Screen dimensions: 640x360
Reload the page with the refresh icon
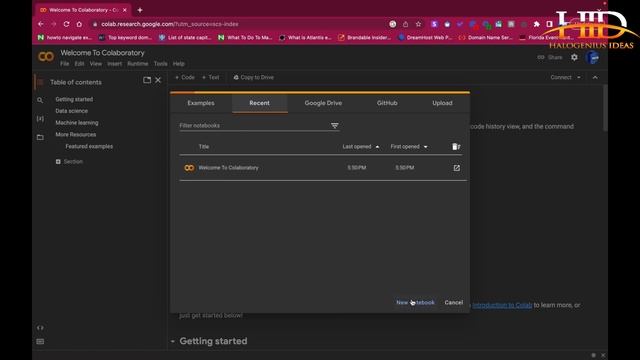[x=67, y=24]
